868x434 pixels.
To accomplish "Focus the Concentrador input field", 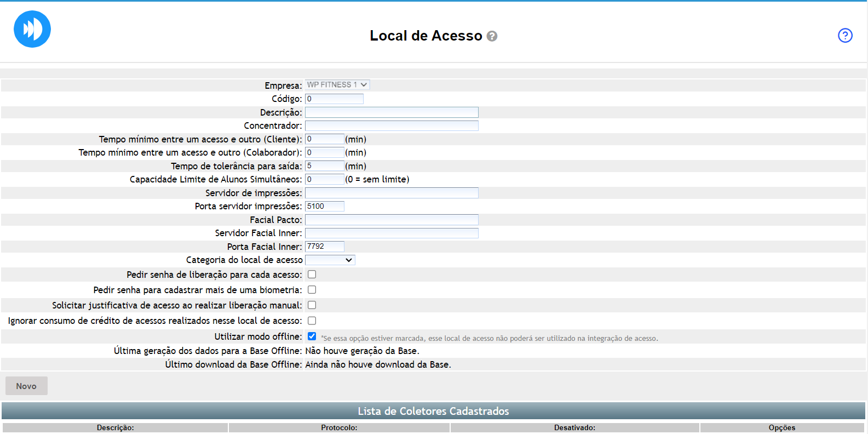I will pyautogui.click(x=391, y=126).
